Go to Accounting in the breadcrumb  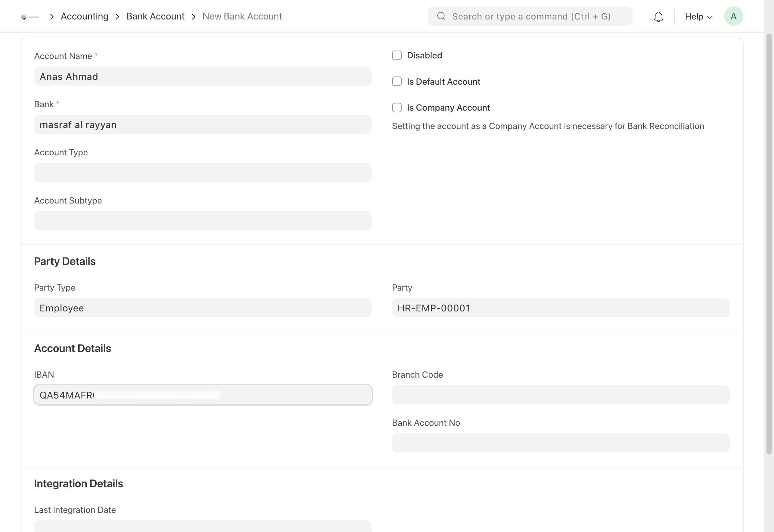[85, 16]
